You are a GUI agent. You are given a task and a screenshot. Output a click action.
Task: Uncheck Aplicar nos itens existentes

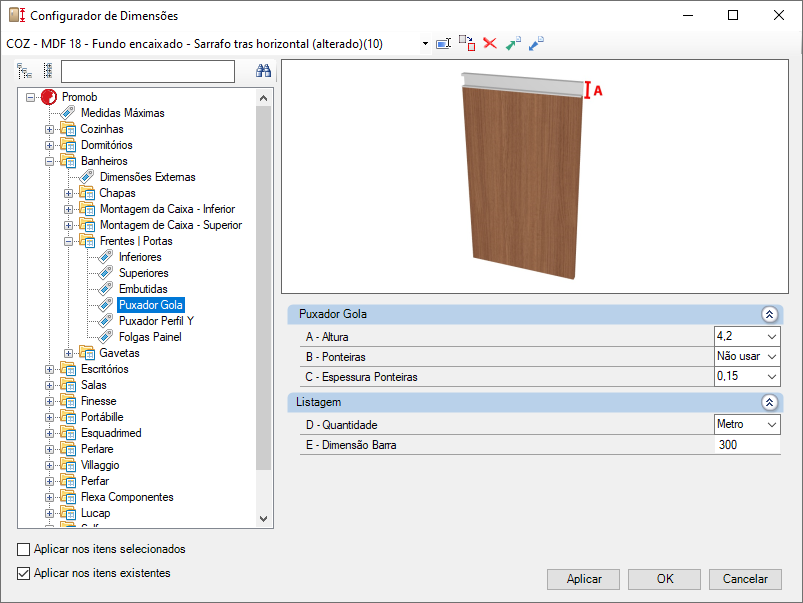point(24,574)
